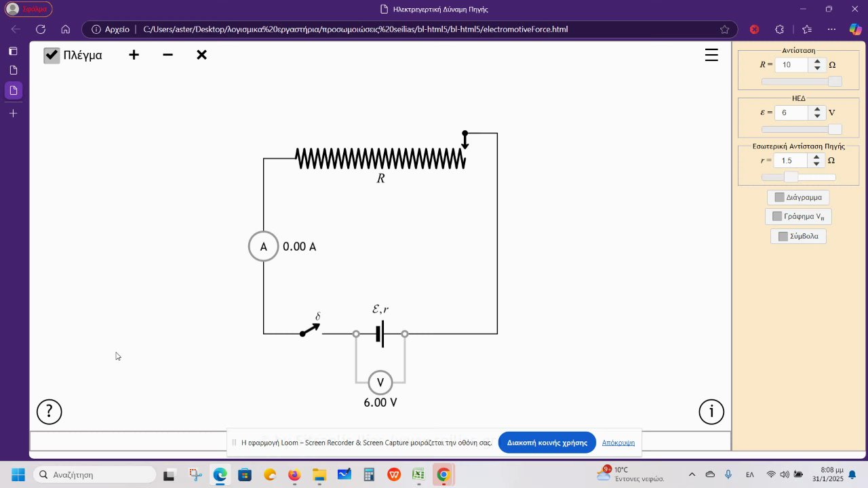Screen dimensions: 868x488
Task: Adjust the Αντίσταση resistance slider
Action: tap(802, 81)
